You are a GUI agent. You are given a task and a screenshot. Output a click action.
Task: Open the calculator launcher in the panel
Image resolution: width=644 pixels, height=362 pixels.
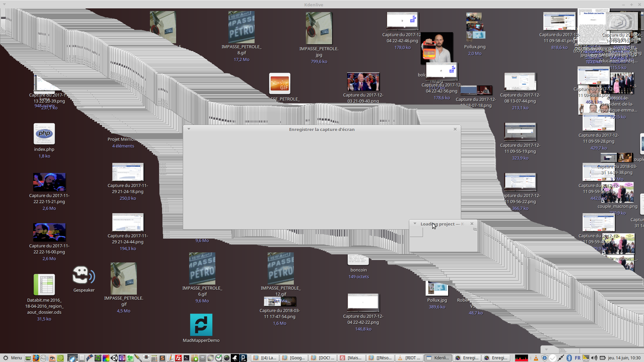(x=154, y=358)
